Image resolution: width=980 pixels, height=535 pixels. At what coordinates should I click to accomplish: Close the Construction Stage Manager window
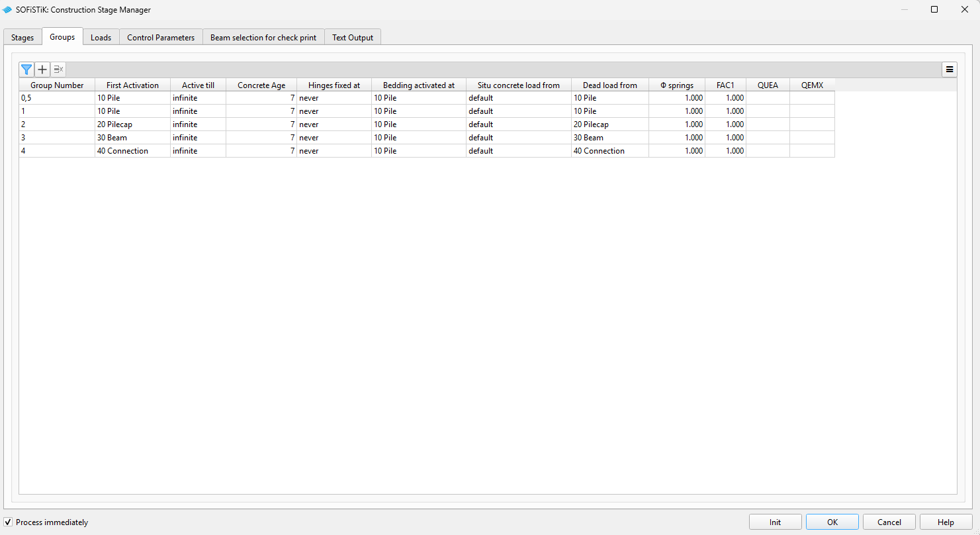[964, 9]
